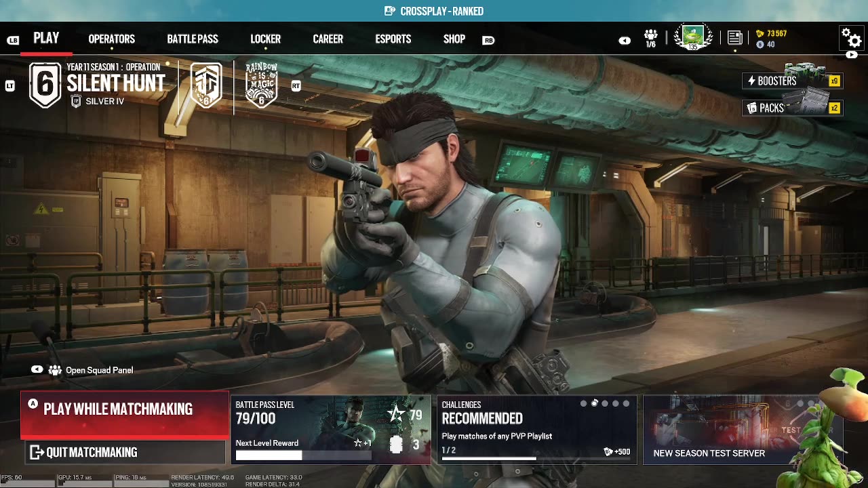Select the Rainbow Is Magic event emblem
Image resolution: width=868 pixels, height=488 pixels.
tap(261, 85)
